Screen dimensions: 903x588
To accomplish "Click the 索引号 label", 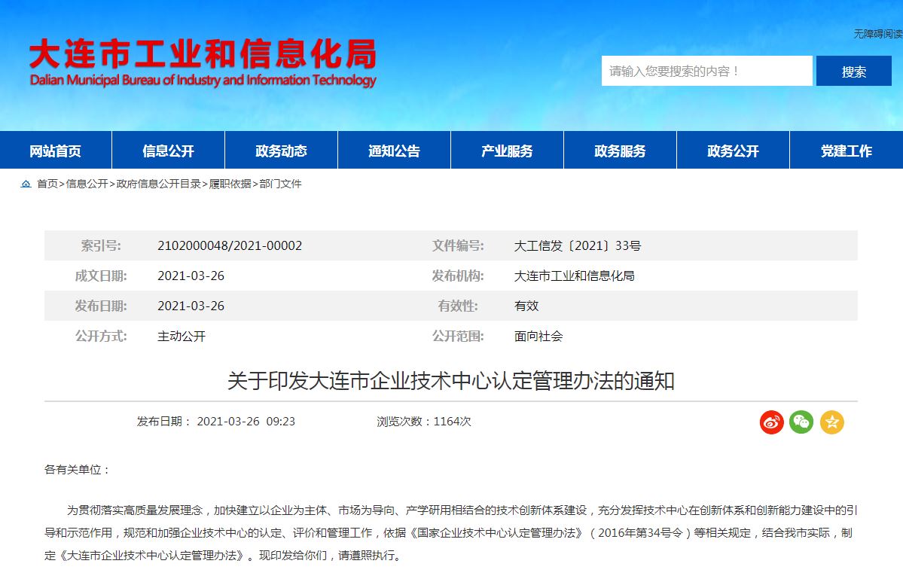I will tap(101, 246).
